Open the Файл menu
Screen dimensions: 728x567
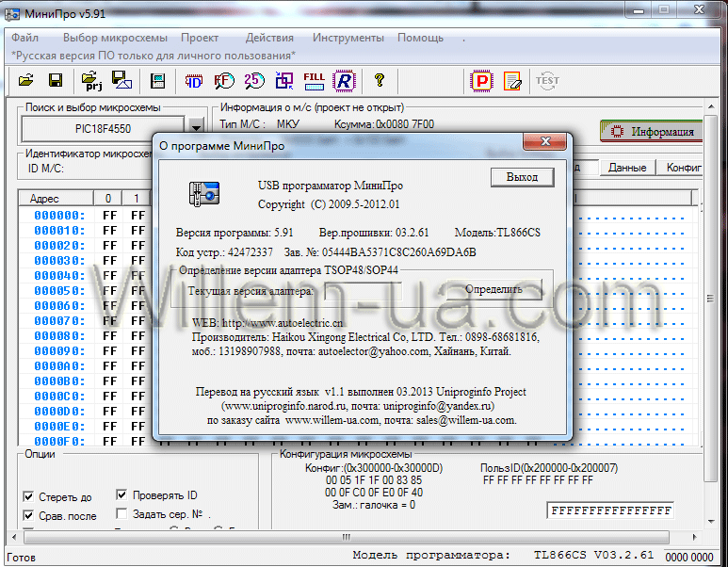(x=24, y=38)
